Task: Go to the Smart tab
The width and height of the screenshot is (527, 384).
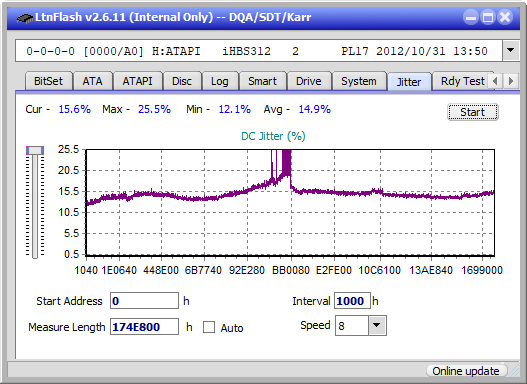Action: (262, 81)
